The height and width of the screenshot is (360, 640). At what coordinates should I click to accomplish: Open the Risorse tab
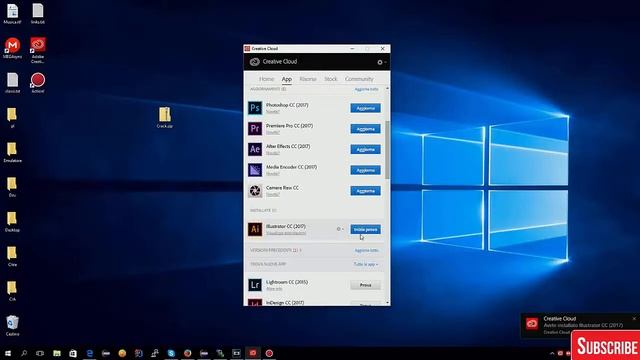(x=308, y=79)
